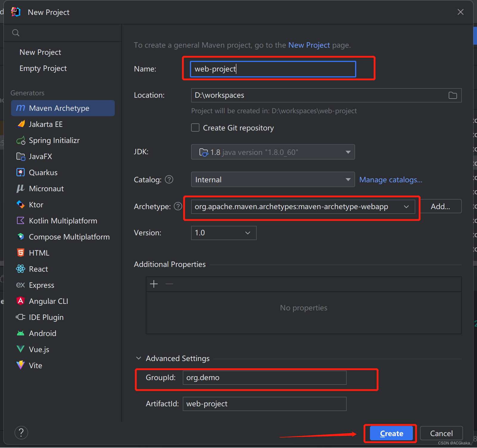Browse location with the folder icon
The height and width of the screenshot is (448, 477).
[453, 95]
